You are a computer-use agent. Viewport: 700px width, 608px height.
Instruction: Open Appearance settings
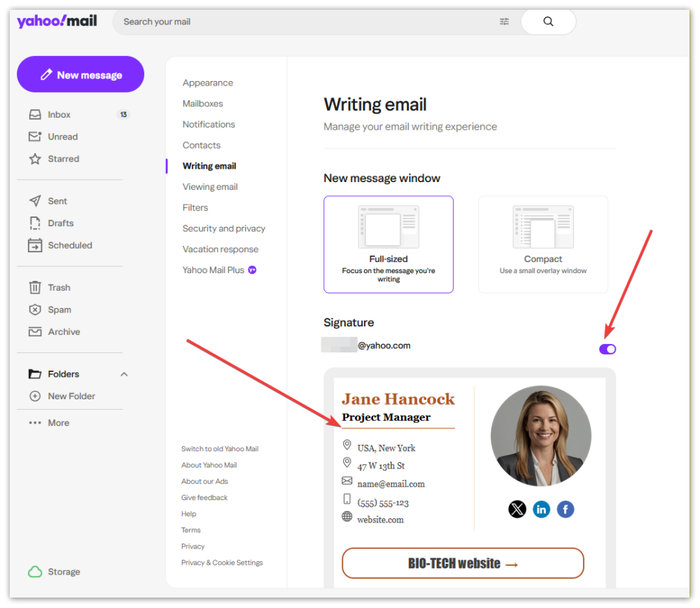click(x=208, y=83)
